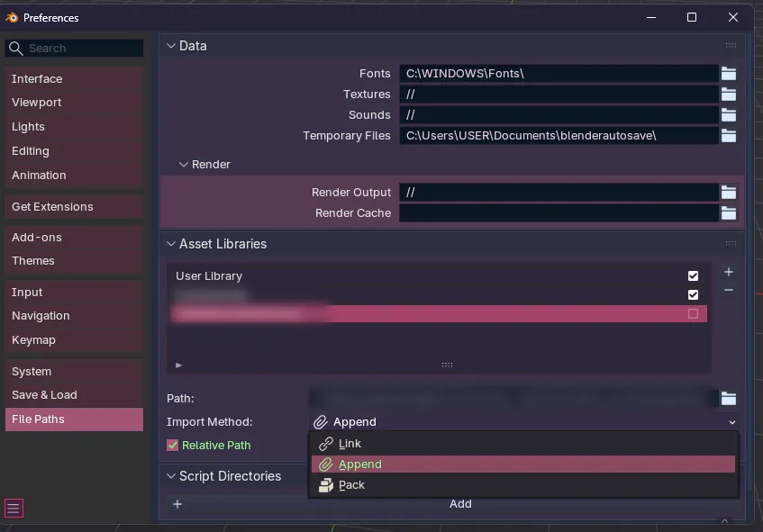Collapse the Data panel
763x532 pixels.
point(171,46)
